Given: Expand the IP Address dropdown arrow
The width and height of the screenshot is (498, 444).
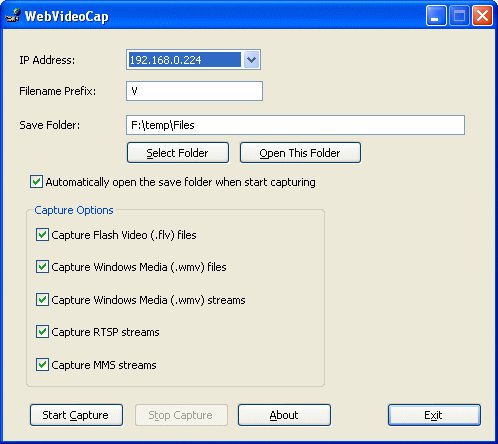Looking at the screenshot, I should (x=251, y=60).
